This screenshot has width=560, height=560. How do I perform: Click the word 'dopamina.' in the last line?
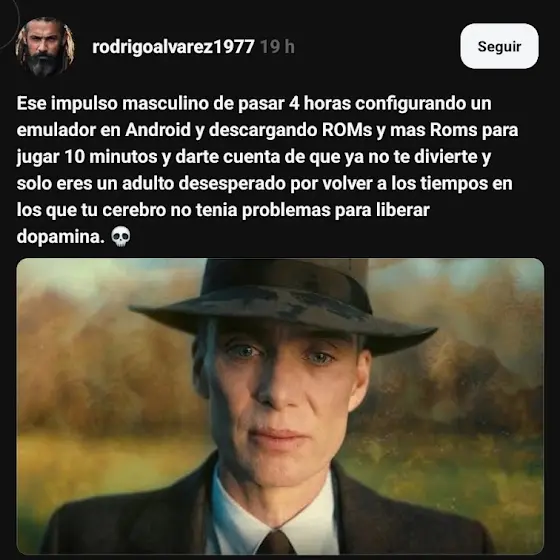click(x=61, y=237)
